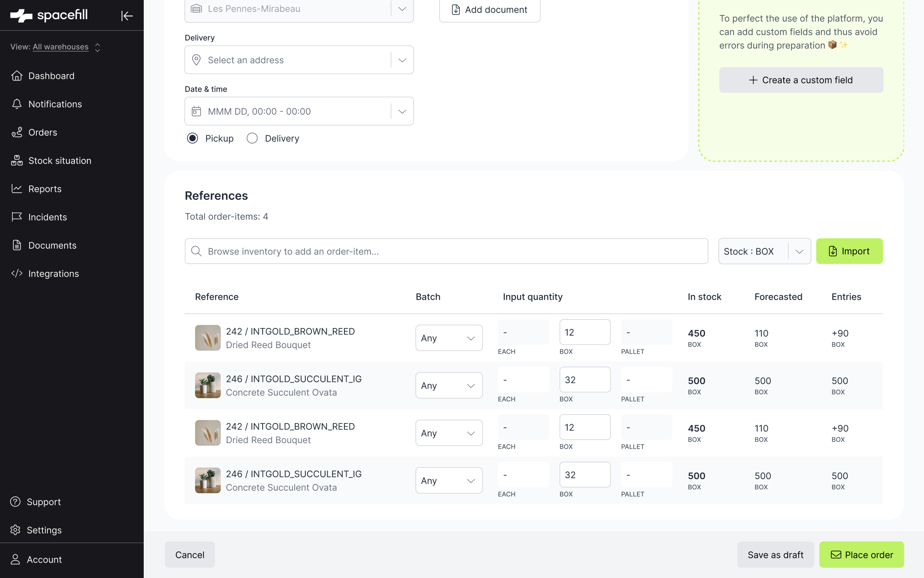Viewport: 924px width, 578px height.
Task: Select the Delivery radio button
Action: (x=252, y=138)
